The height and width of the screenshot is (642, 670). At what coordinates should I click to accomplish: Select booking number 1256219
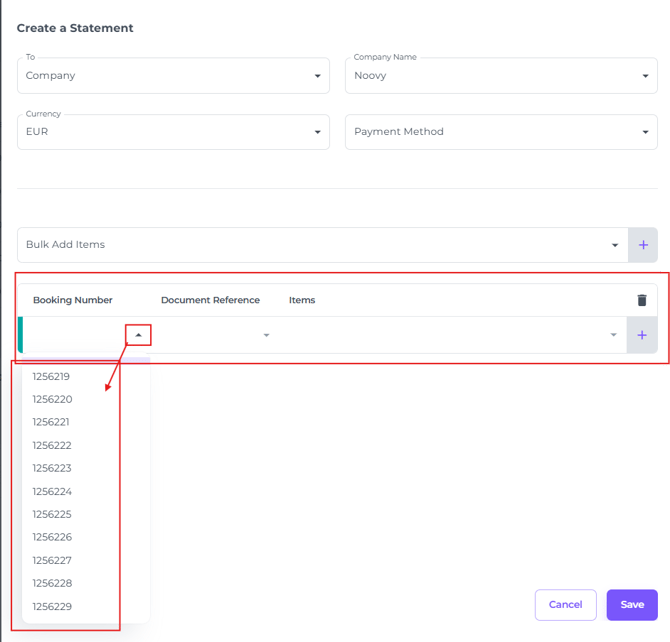[x=51, y=377]
